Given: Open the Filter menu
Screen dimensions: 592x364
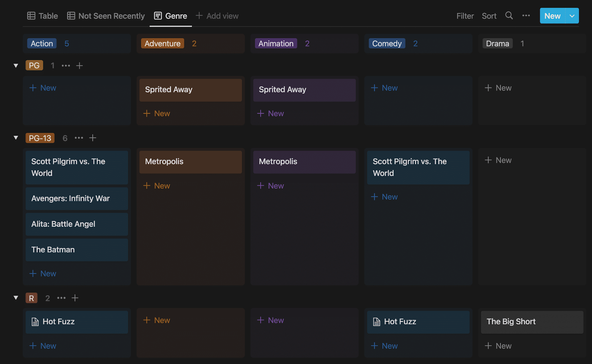Looking at the screenshot, I should click(465, 16).
